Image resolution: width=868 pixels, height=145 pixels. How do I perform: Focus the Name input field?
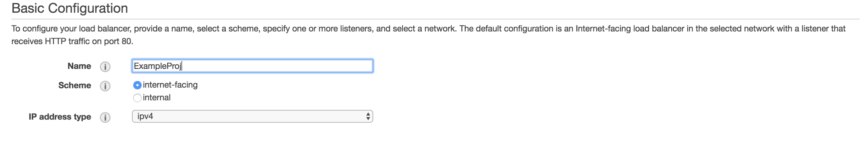pyautogui.click(x=252, y=66)
